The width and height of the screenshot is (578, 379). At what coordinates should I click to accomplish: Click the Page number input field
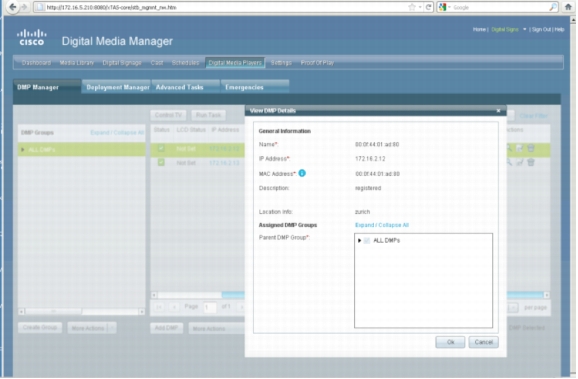[x=210, y=307]
